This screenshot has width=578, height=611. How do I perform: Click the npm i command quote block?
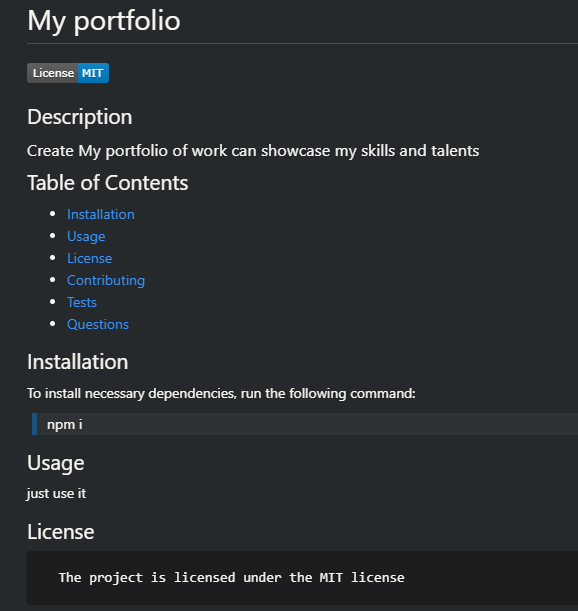pos(305,424)
